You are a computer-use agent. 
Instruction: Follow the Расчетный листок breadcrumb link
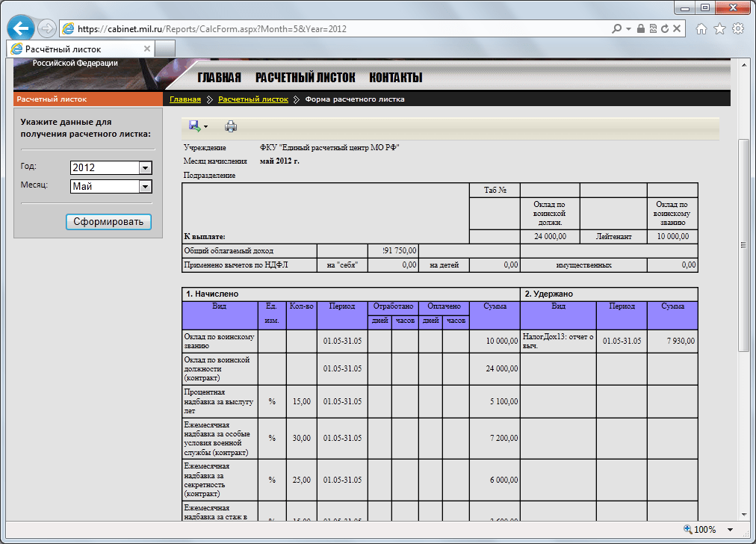click(x=253, y=99)
